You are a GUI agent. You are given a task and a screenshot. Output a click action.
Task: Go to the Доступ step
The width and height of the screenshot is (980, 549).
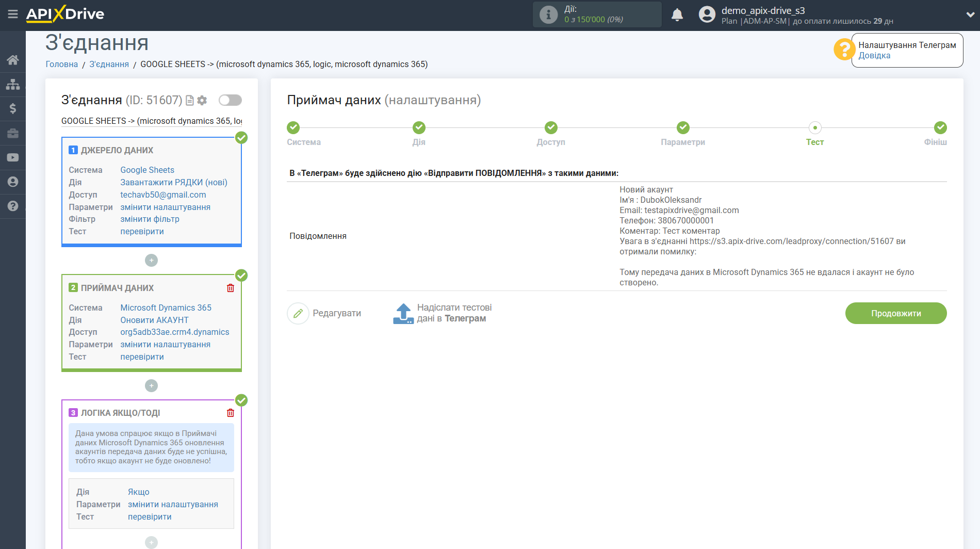(x=551, y=127)
